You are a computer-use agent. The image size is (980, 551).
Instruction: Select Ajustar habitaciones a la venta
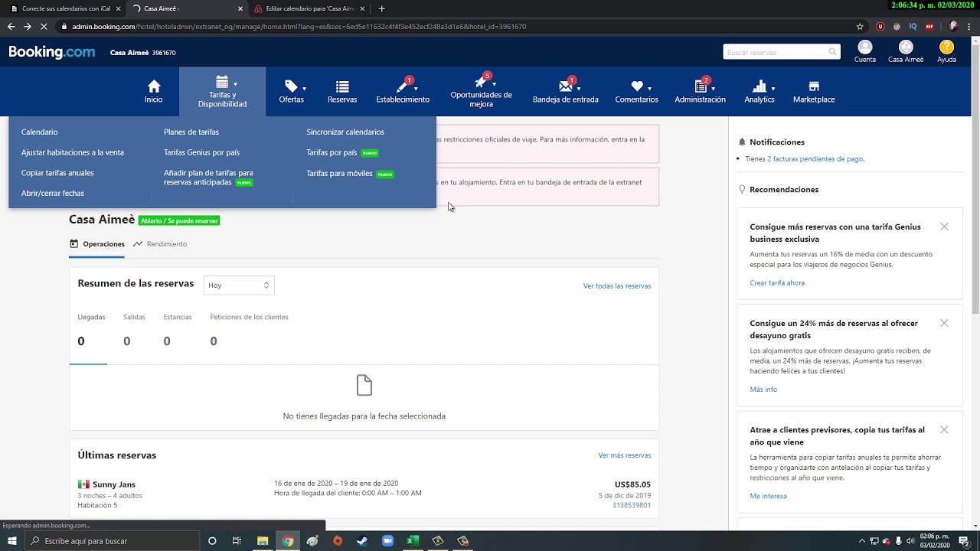(x=73, y=152)
